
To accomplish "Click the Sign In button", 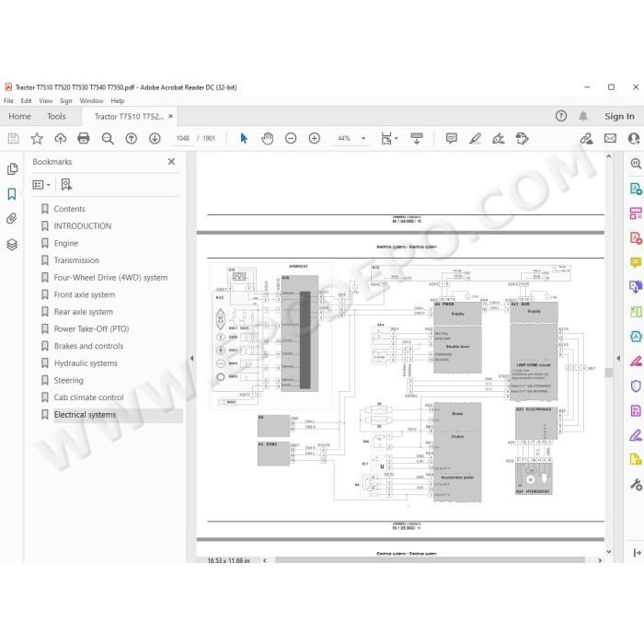I will [x=619, y=116].
